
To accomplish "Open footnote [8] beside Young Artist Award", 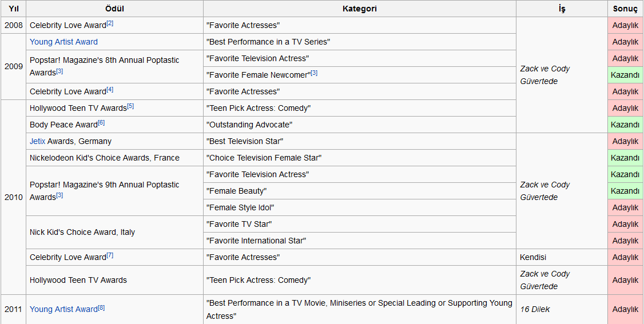I will 101,307.
